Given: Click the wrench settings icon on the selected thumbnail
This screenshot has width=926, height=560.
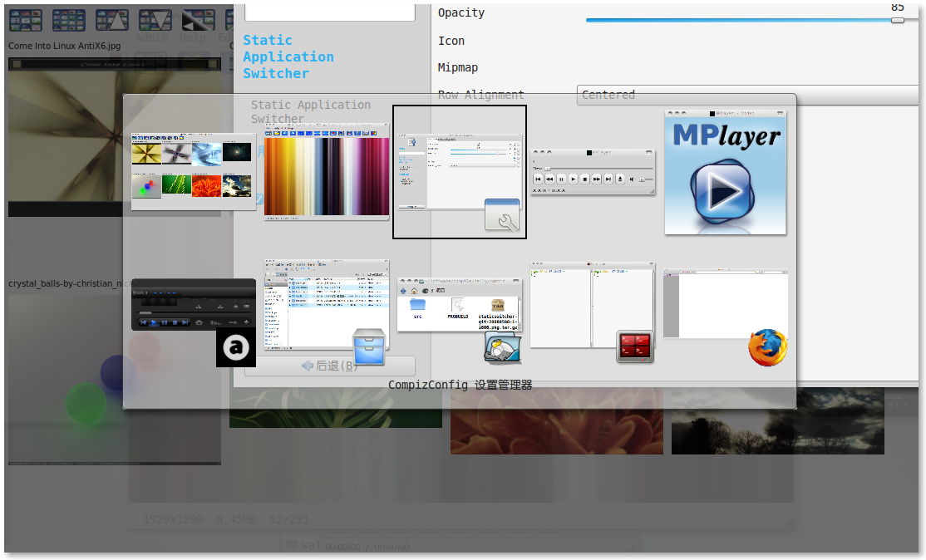Looking at the screenshot, I should point(502,214).
